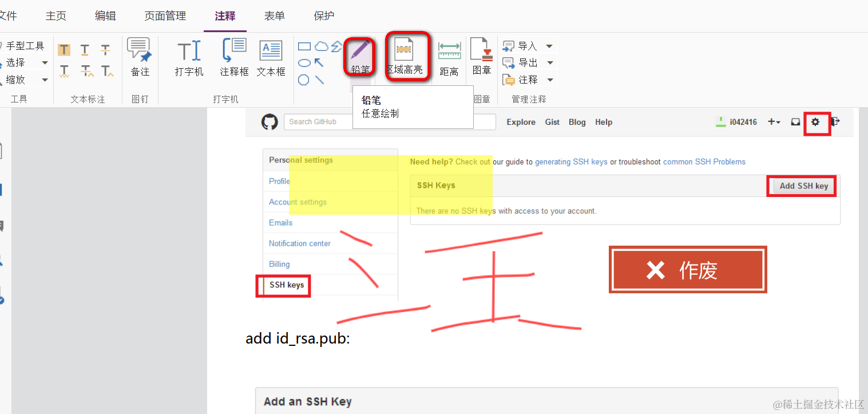Screen dimensions: 868x414
Task: Click the Blog link in GitHub header
Action: click(577, 122)
